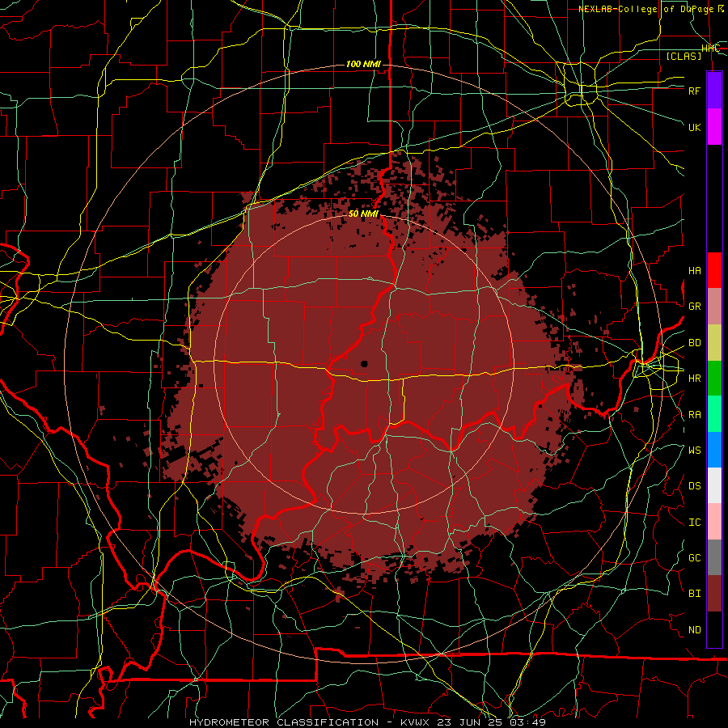Click the 'HYDROMETEOR CLASSIFICATION' title text
Image resolution: width=728 pixels, height=728 pixels.
pos(284,722)
